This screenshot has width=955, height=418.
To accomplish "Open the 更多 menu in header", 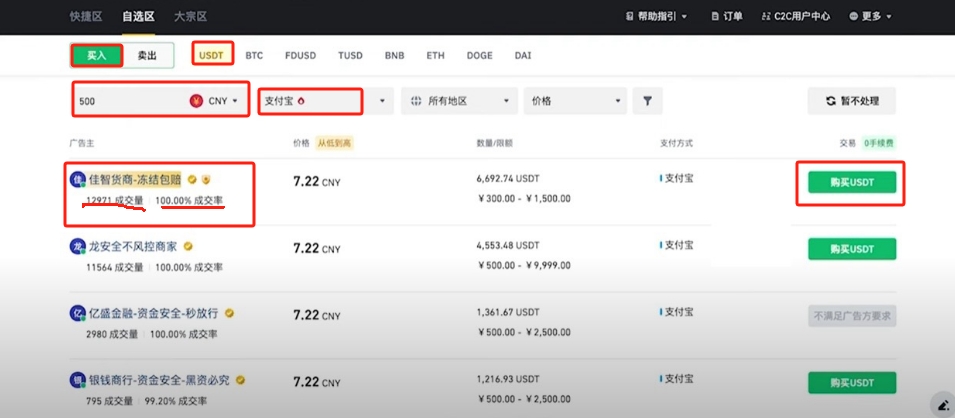I will click(869, 17).
